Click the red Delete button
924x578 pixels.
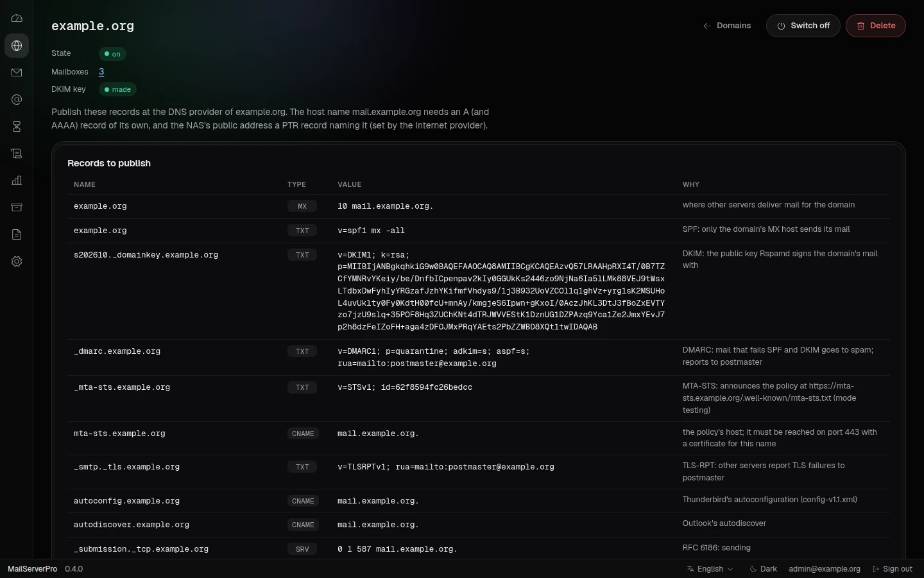click(x=875, y=26)
